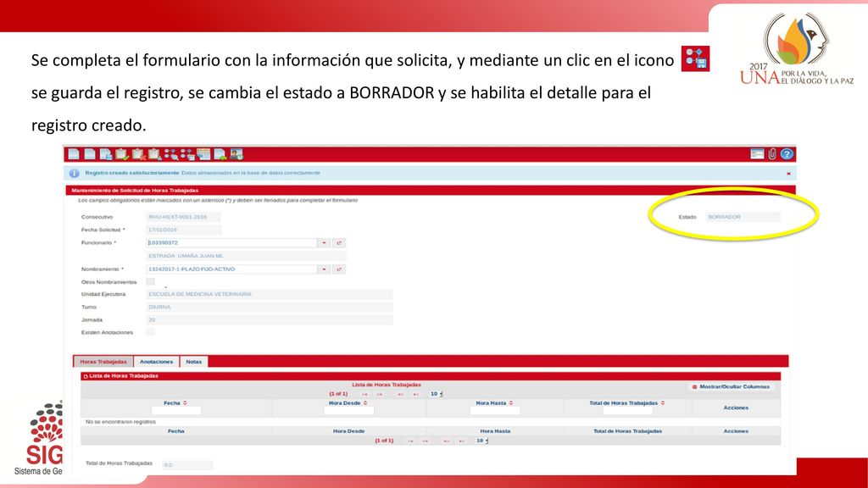Click the blue info icon in the message bar
The image size is (868, 488).
pyautogui.click(x=75, y=173)
